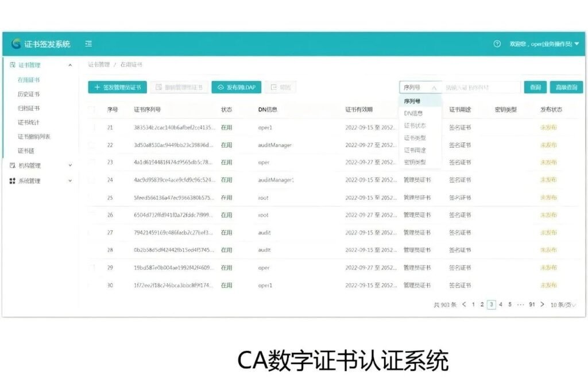This screenshot has width=588, height=378.
Task: Open 历史证书 in the sidebar
Action: [29, 94]
